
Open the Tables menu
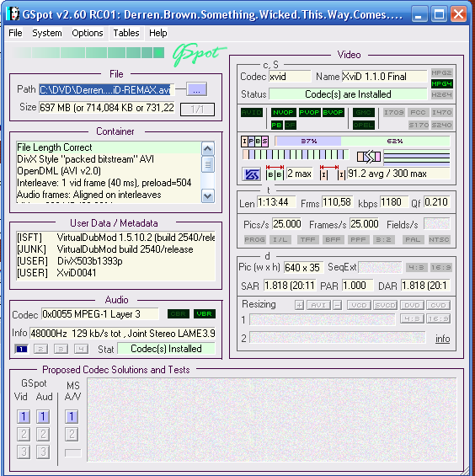(126, 33)
